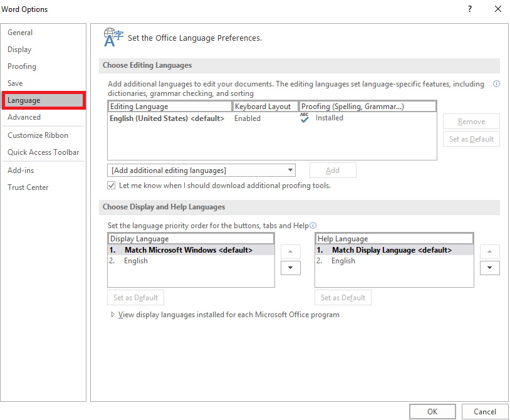Open the help question mark button
This screenshot has height=420, width=510.
(x=470, y=9)
